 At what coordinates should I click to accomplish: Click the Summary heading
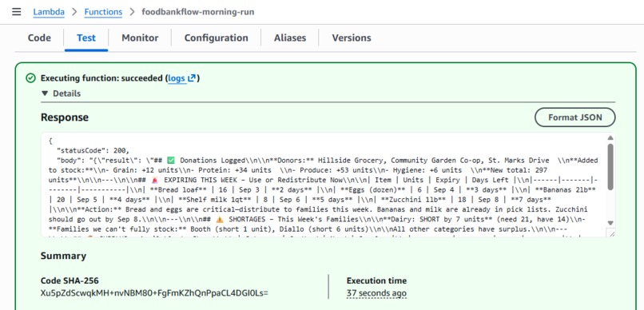tap(63, 256)
